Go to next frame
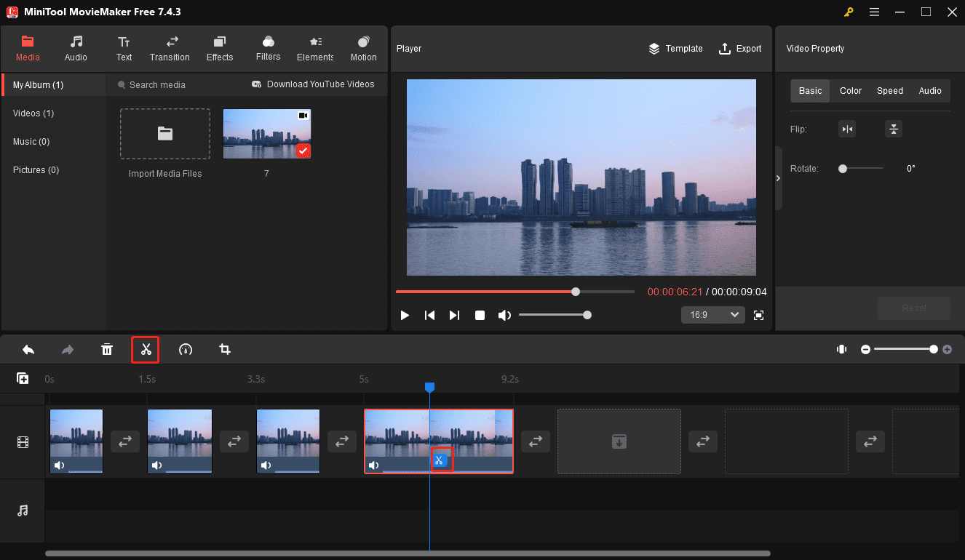 pos(454,315)
